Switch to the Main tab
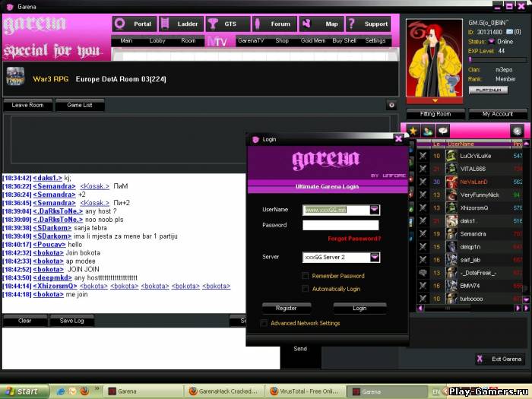This screenshot has height=399, width=532. pos(126,41)
